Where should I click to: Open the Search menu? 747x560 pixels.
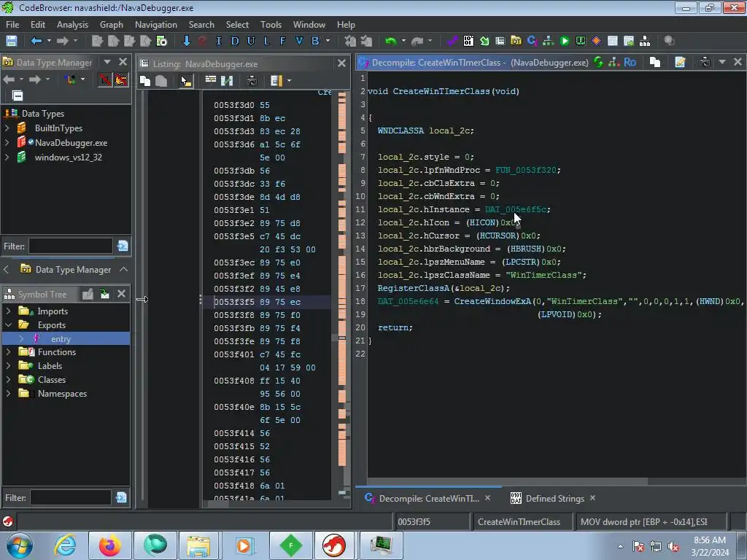(x=201, y=25)
